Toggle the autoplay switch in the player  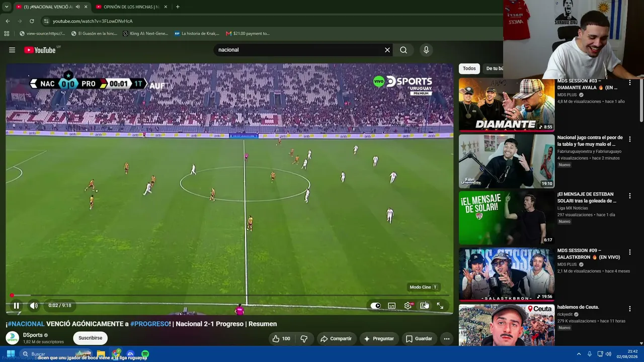click(375, 306)
